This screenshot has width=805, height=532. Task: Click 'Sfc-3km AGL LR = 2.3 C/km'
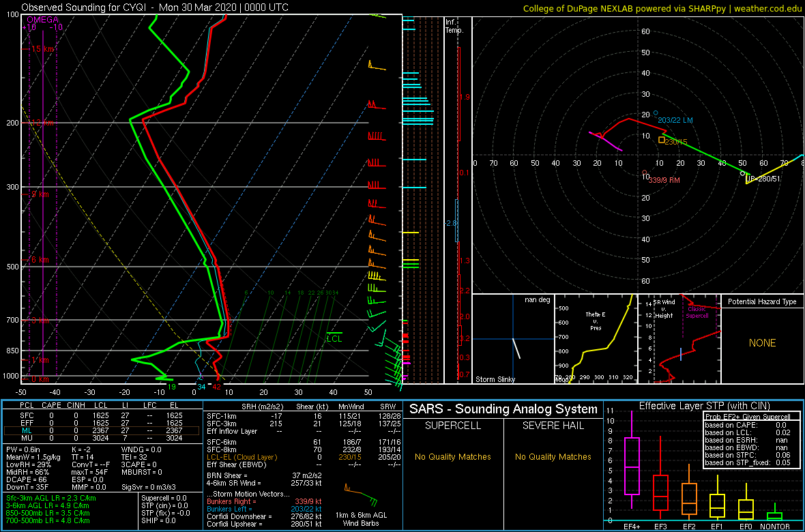[x=51, y=498]
